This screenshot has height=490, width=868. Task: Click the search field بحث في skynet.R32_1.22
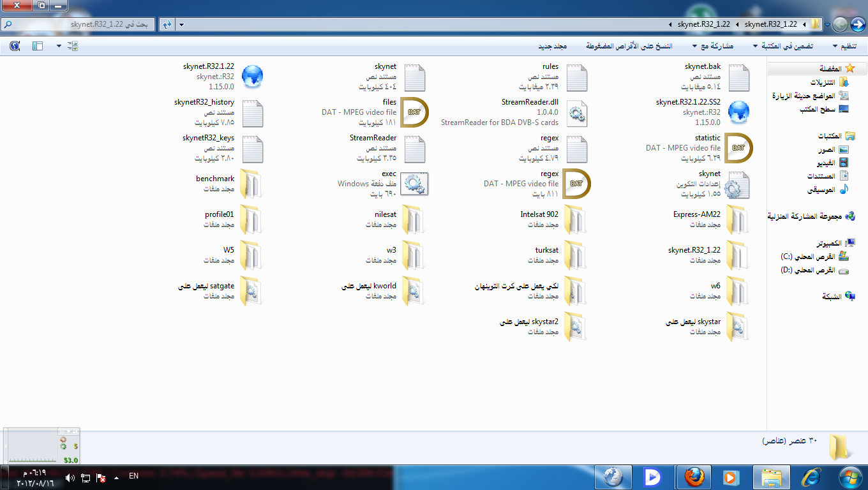(x=79, y=24)
